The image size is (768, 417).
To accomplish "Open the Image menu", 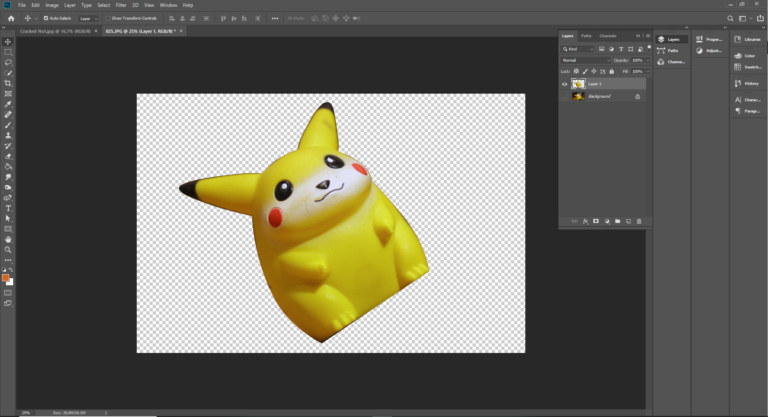I will click(x=51, y=5).
